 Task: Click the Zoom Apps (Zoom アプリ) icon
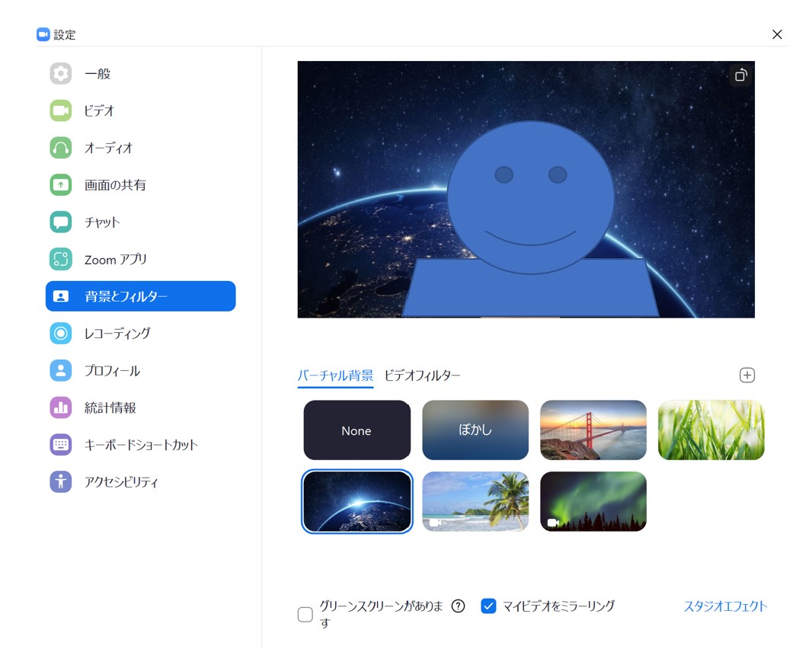(x=61, y=259)
